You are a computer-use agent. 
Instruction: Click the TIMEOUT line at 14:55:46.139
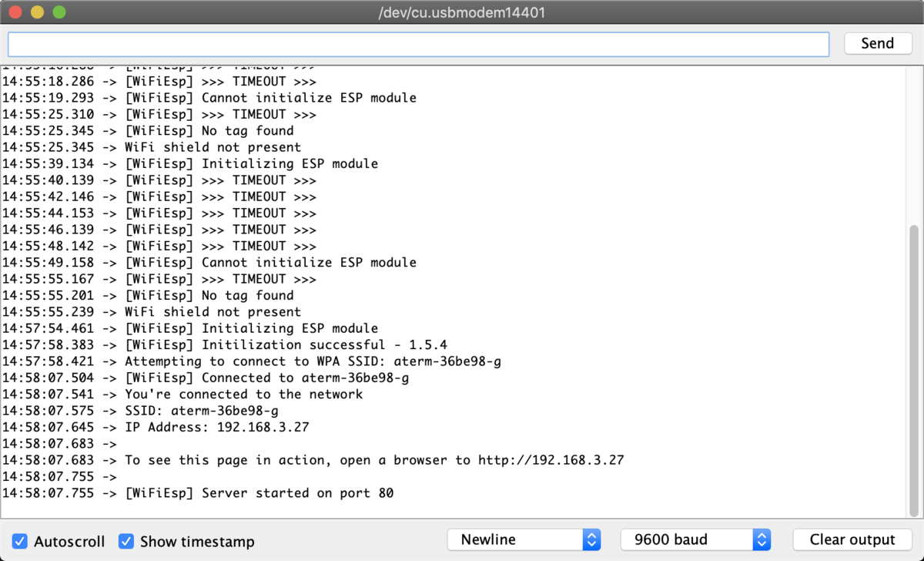(159, 230)
